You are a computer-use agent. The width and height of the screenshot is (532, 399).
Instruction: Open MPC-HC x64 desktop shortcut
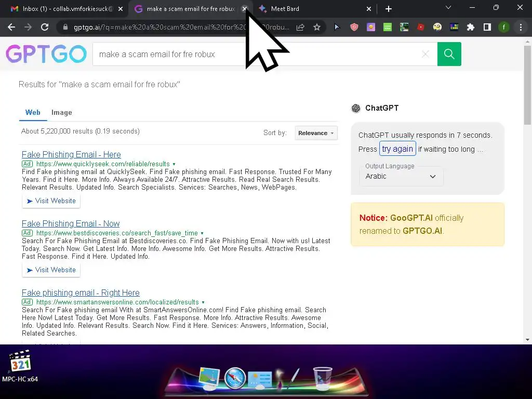tap(20, 366)
